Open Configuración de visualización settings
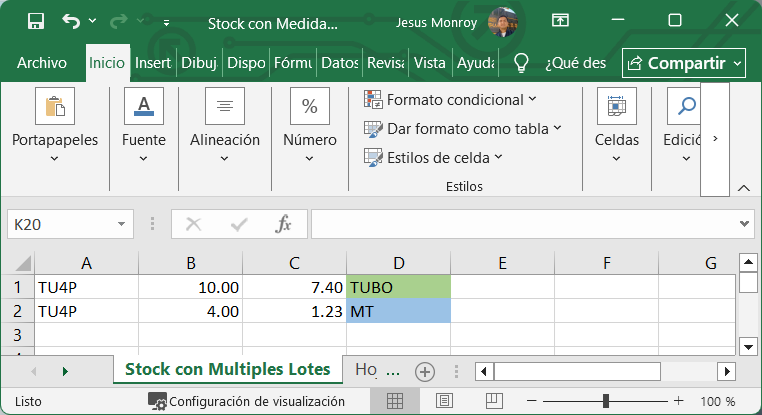The height and width of the screenshot is (415, 762). pyautogui.click(x=246, y=401)
